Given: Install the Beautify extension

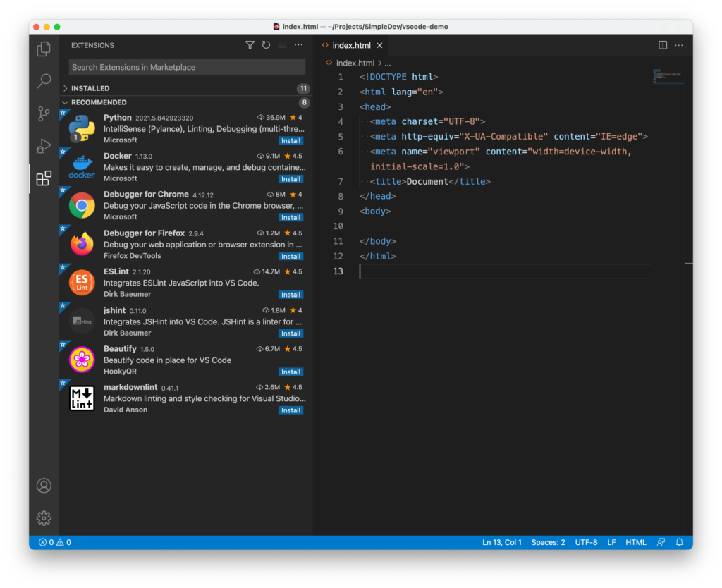Looking at the screenshot, I should [x=290, y=372].
